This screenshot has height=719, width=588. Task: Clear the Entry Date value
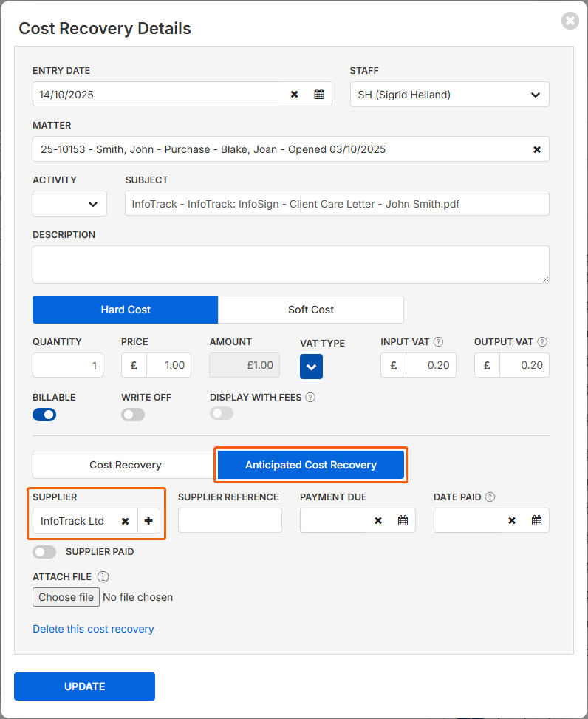[294, 95]
